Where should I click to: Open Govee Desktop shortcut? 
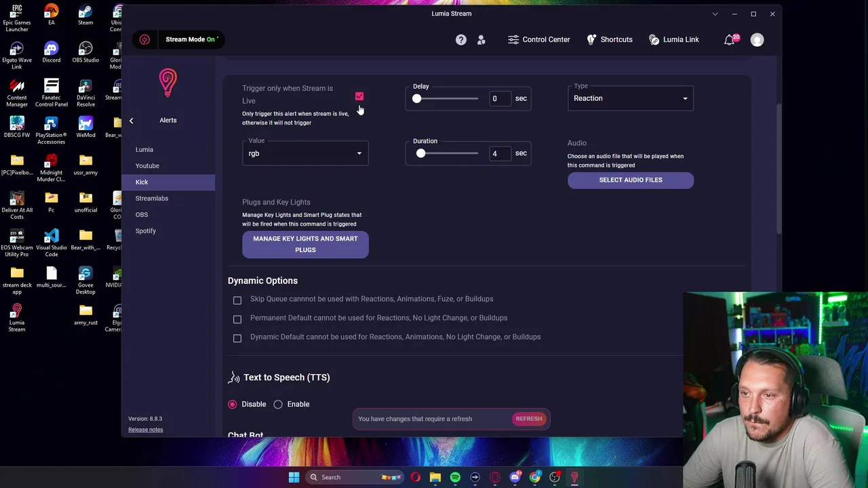(x=85, y=280)
